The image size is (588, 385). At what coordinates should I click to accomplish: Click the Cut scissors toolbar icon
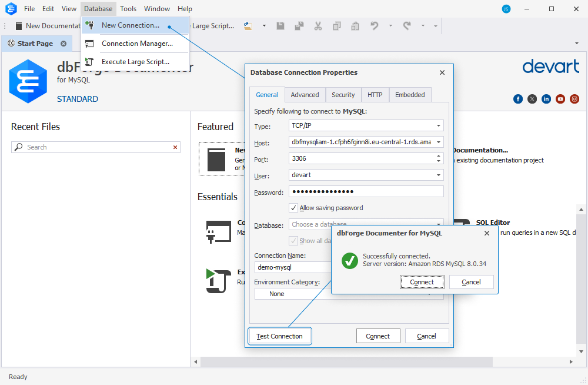(x=318, y=26)
